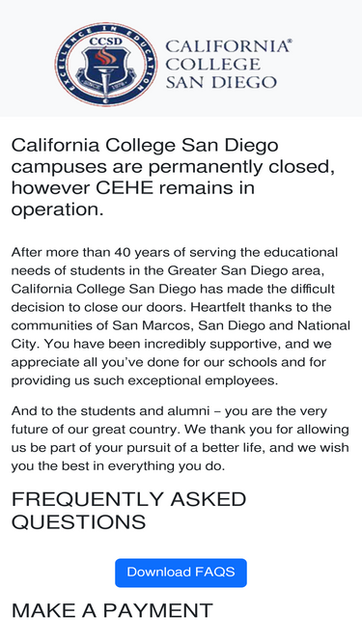Click the words National City in the paragraph
Image resolution: width=362 pixels, height=644 pixels.
[x=181, y=335]
